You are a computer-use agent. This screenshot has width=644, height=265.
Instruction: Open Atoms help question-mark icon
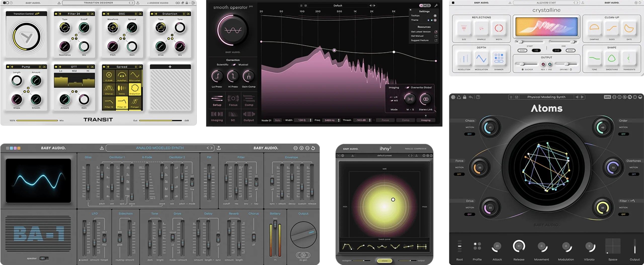point(478,97)
